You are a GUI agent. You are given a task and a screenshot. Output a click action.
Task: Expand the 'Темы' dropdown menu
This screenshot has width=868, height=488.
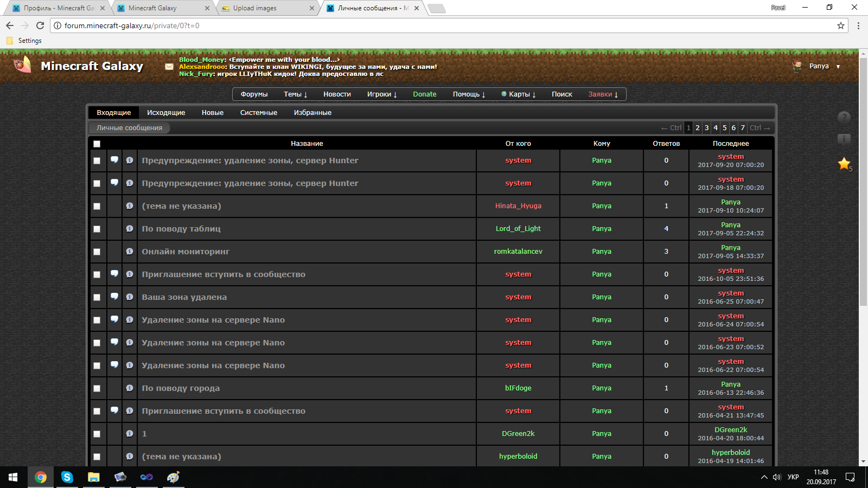coord(295,94)
